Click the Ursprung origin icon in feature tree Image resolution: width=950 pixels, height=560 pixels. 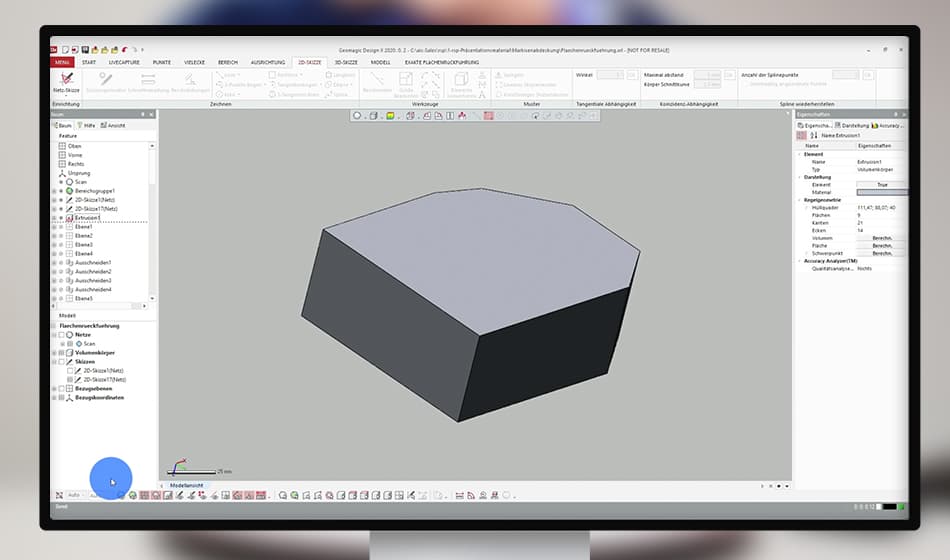[x=61, y=173]
